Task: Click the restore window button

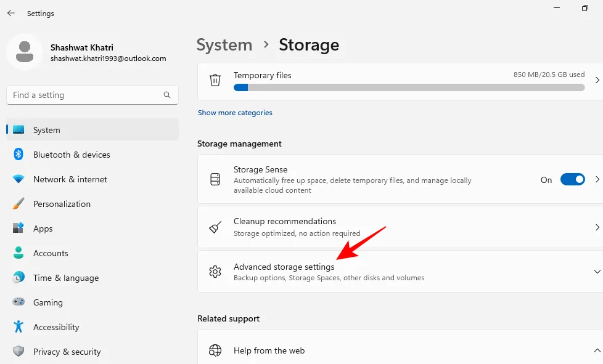Action: [x=585, y=7]
